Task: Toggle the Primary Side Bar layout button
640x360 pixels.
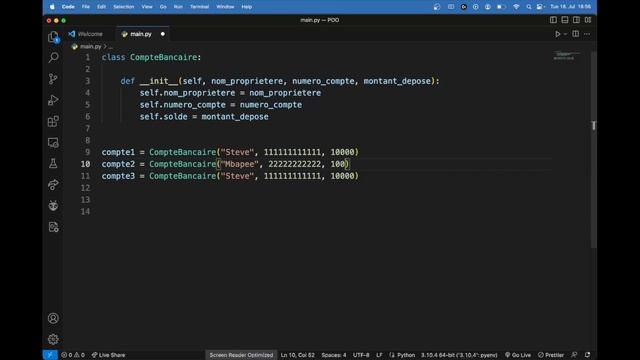Action: pyautogui.click(x=553, y=20)
